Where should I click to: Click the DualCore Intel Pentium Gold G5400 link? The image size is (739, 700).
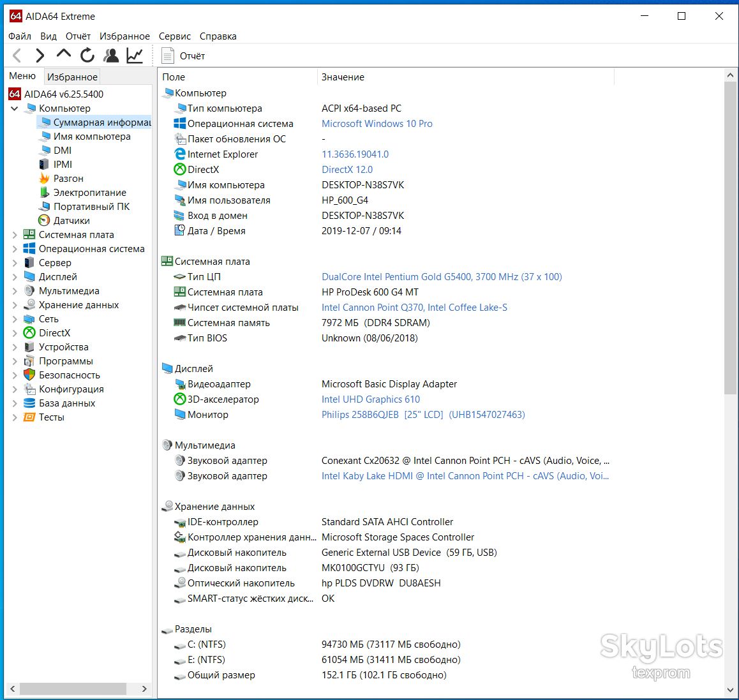click(x=442, y=277)
